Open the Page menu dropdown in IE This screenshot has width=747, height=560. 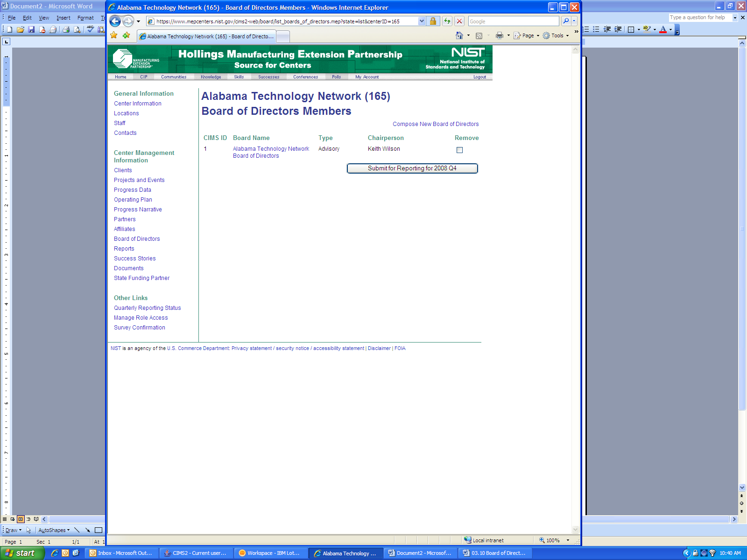[527, 35]
